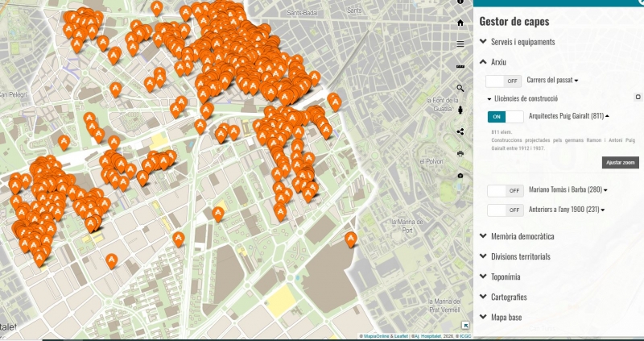Image resolution: width=644 pixels, height=341 pixels.
Task: Take a map snapshot with camera icon
Action: pos(460,175)
